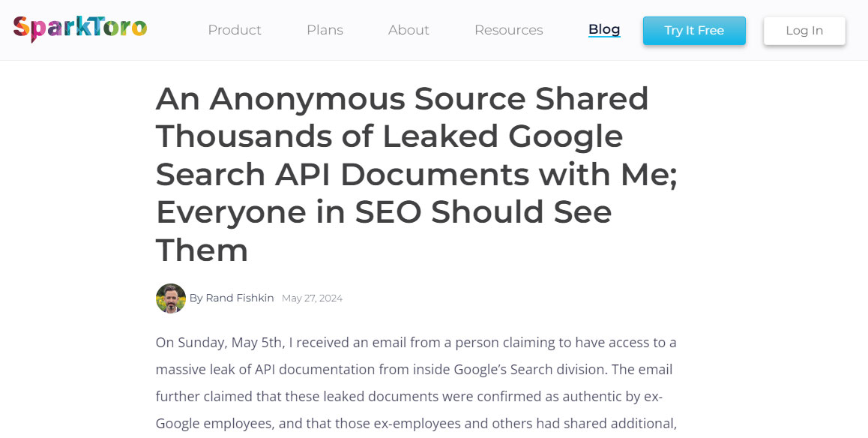Click the word "Them" ending the headline

202,250
